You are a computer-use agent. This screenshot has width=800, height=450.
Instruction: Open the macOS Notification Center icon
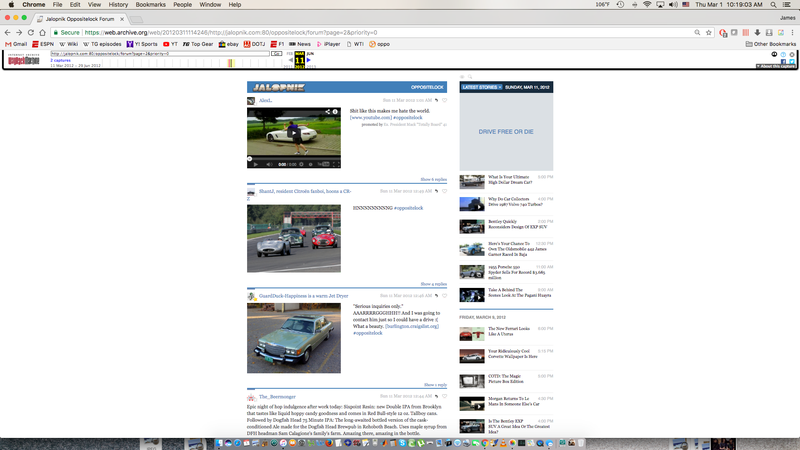pos(787,5)
